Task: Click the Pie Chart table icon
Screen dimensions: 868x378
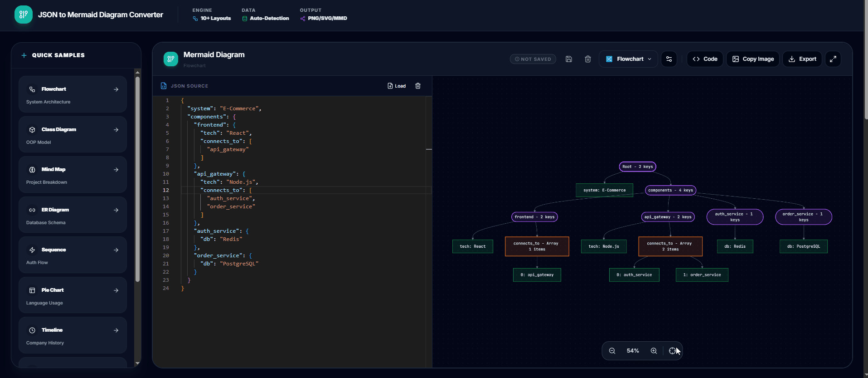Action: [32, 290]
